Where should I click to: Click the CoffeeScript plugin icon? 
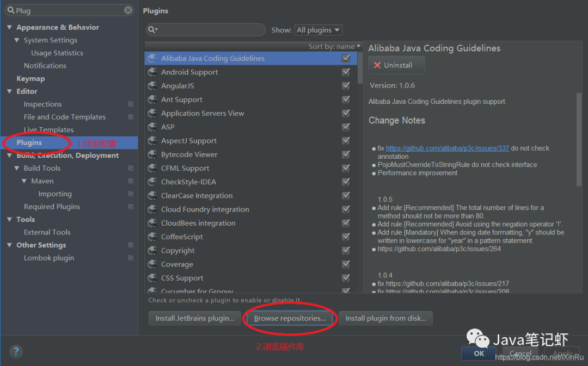point(152,237)
